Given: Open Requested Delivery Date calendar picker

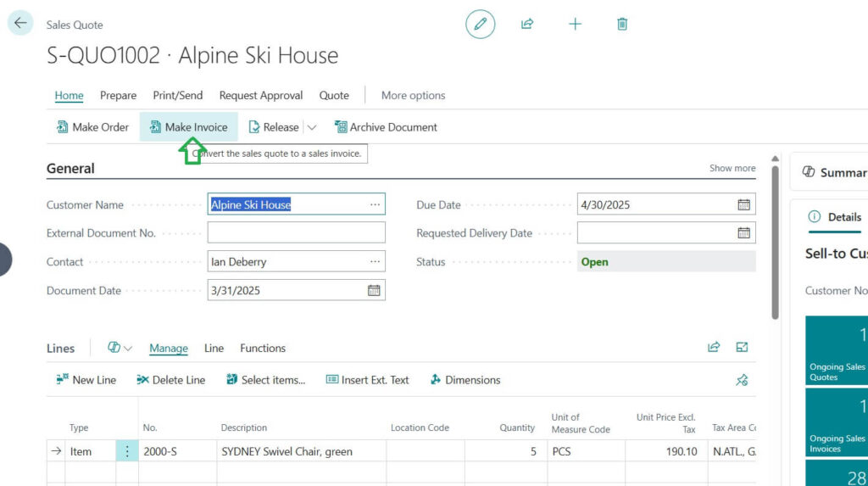Looking at the screenshot, I should tap(743, 232).
